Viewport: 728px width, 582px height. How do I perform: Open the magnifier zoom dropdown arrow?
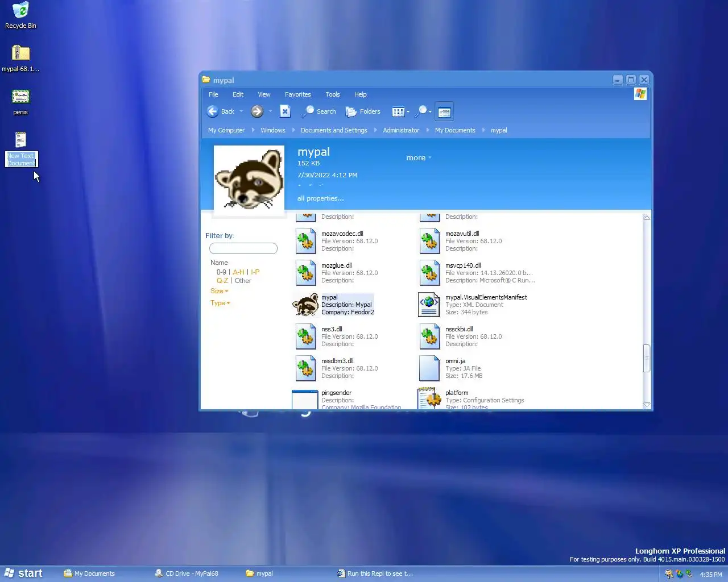tap(431, 112)
